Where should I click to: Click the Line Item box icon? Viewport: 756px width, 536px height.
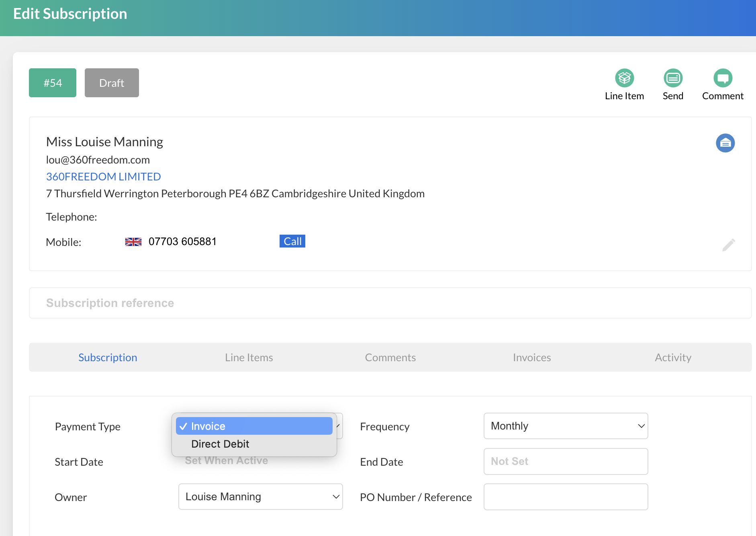click(x=624, y=78)
